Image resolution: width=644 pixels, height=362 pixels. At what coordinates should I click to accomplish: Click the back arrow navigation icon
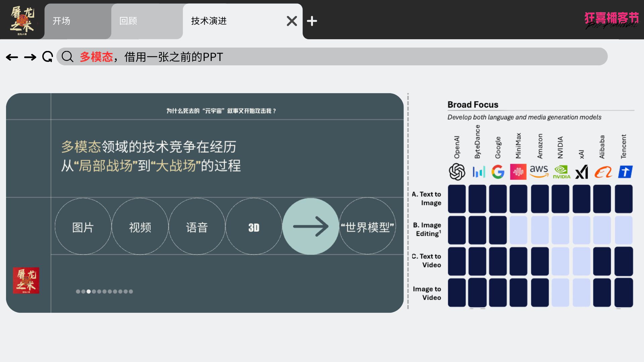(x=12, y=57)
